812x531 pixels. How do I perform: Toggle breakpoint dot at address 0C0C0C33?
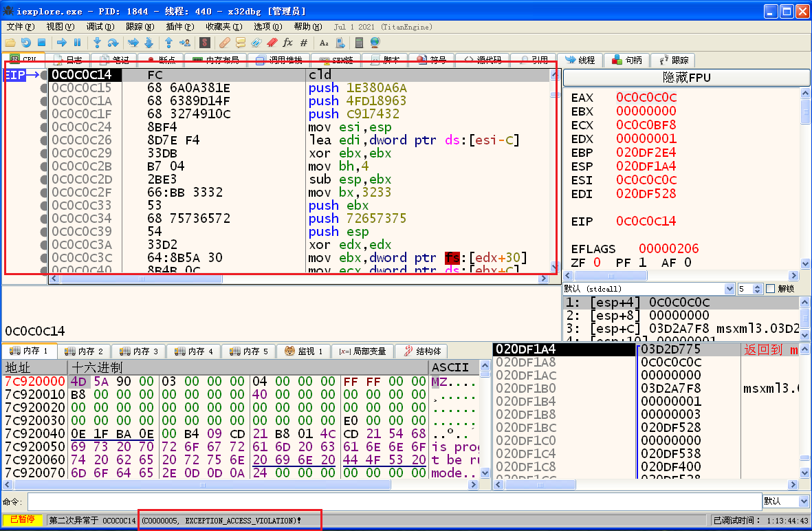[x=44, y=206]
